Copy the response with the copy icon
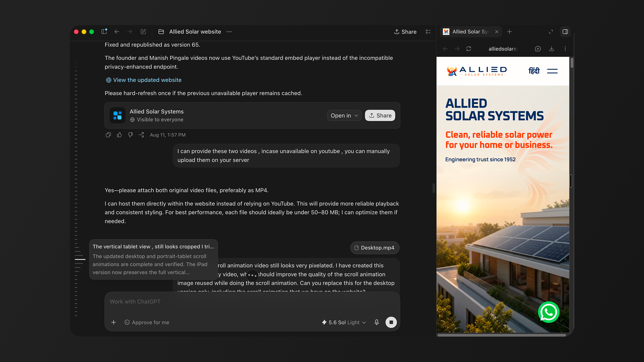644x362 pixels. tap(108, 135)
